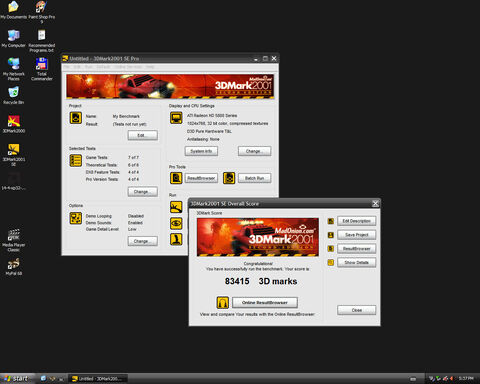Click Change... button for Display and CPU Settings

(x=254, y=151)
